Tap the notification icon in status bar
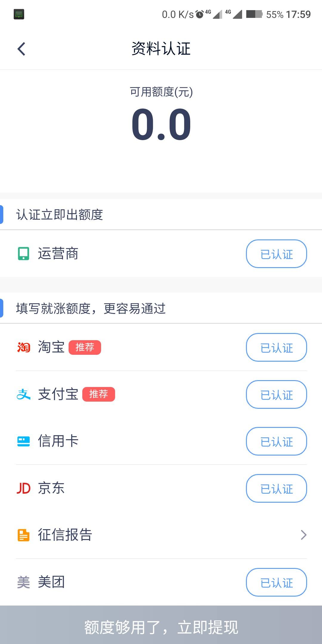The width and height of the screenshot is (322, 644). click(19, 14)
